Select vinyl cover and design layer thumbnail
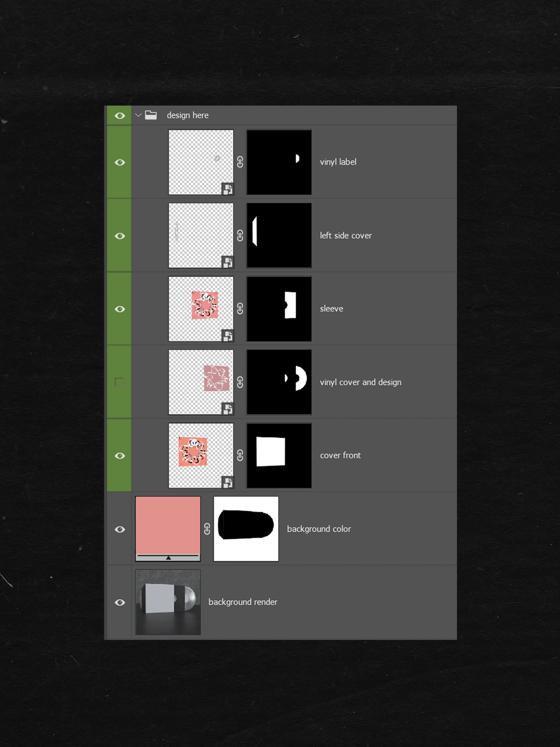 coord(201,382)
